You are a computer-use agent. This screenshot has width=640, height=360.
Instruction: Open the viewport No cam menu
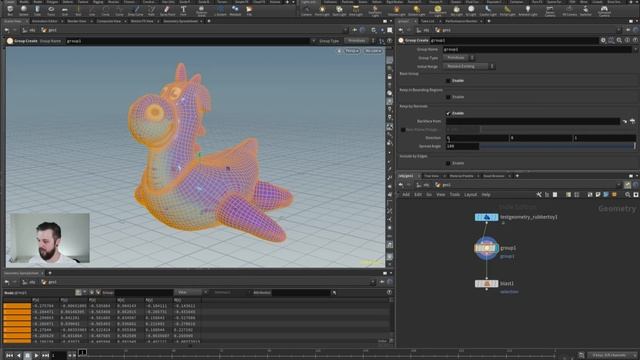click(x=373, y=51)
